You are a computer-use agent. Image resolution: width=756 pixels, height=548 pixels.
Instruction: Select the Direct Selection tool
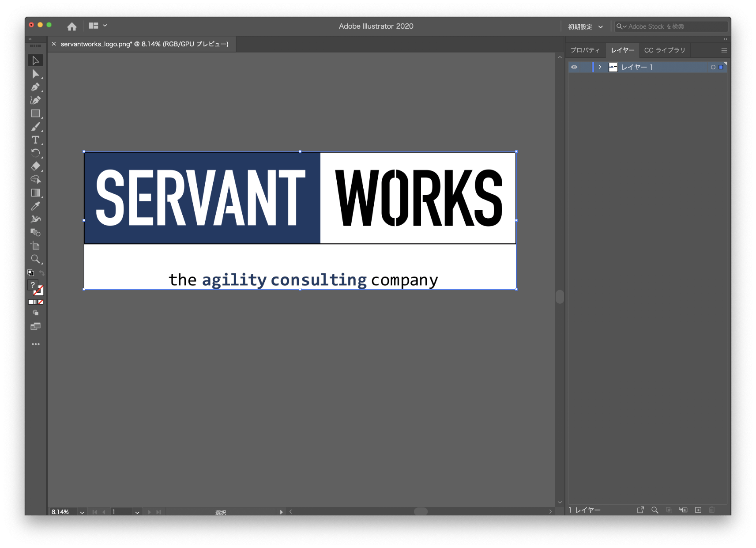tap(36, 74)
